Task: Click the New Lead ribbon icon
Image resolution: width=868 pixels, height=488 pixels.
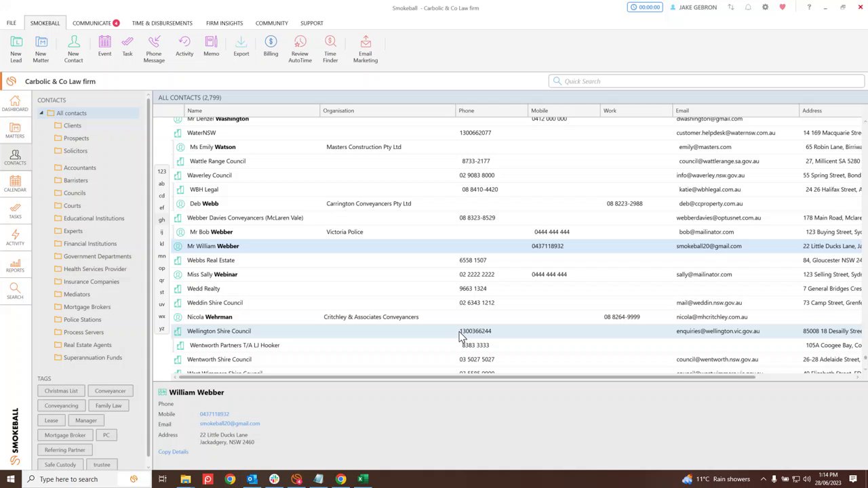Action: tap(16, 49)
